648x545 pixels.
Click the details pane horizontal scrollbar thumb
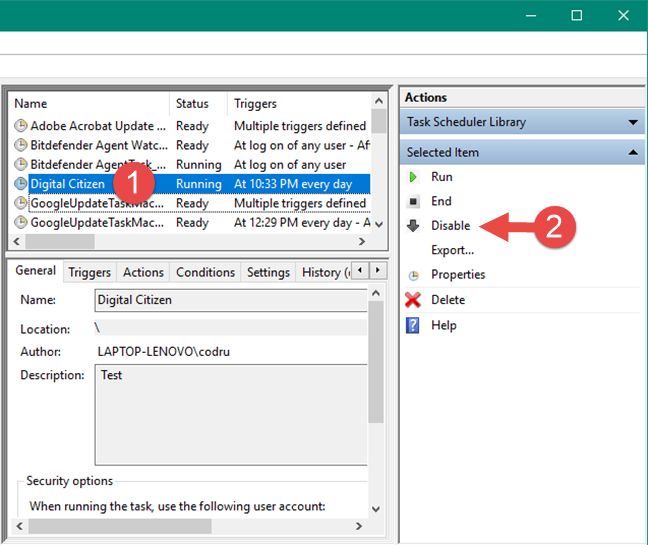coord(120,526)
